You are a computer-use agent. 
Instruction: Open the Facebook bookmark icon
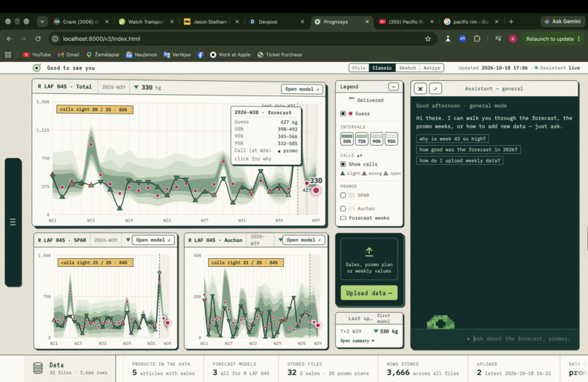click(201, 55)
